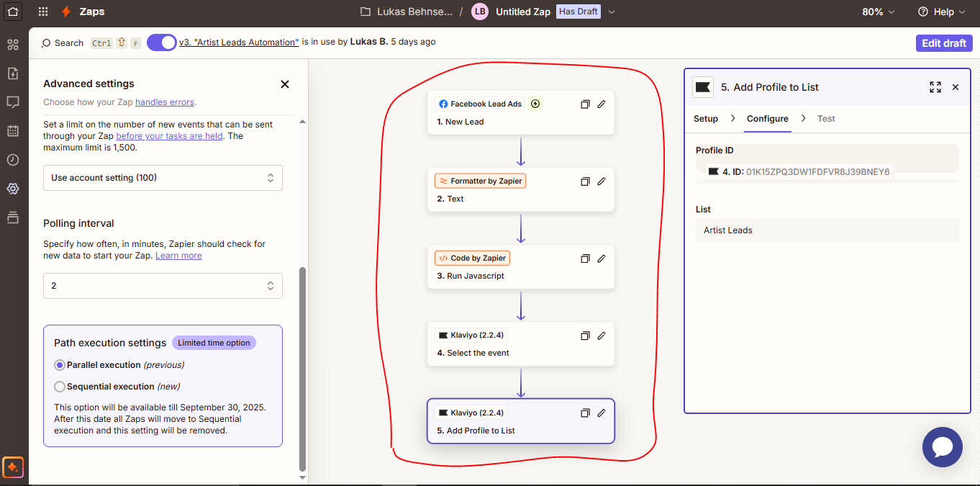Select the Code by Zapier step card
The width and height of the screenshot is (980, 486).
521,266
